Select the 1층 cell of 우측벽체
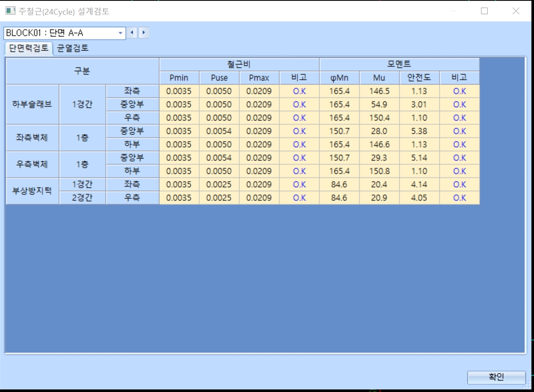Viewport: 534px width, 392px height. tap(82, 164)
